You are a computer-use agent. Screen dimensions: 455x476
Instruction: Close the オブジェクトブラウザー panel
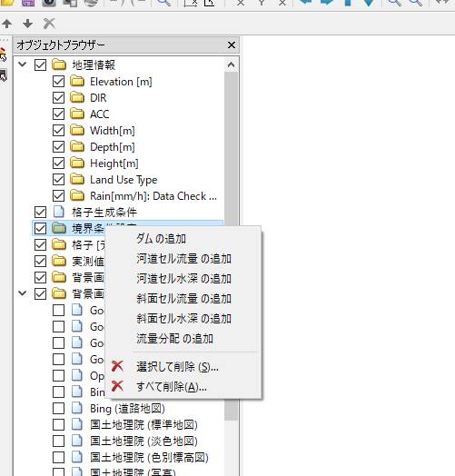(x=232, y=45)
